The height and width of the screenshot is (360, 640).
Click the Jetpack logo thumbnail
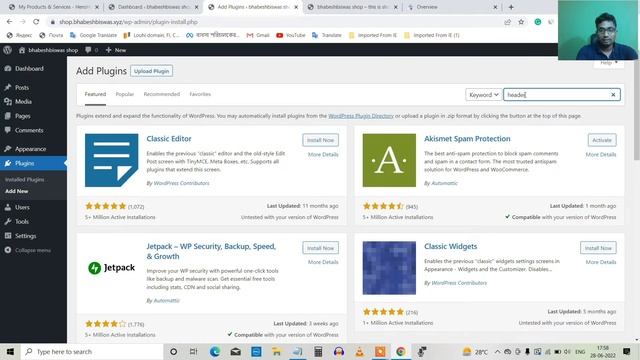click(x=111, y=268)
